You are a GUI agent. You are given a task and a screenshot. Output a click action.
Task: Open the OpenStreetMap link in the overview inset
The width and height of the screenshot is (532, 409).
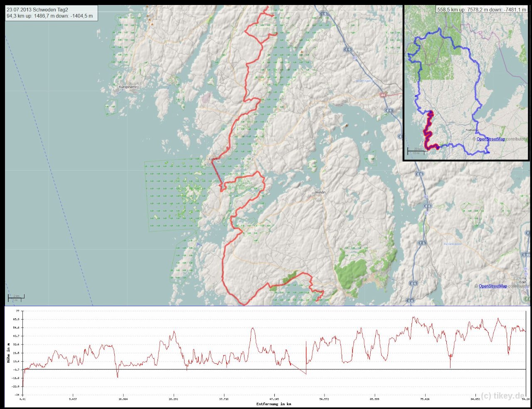pos(490,139)
